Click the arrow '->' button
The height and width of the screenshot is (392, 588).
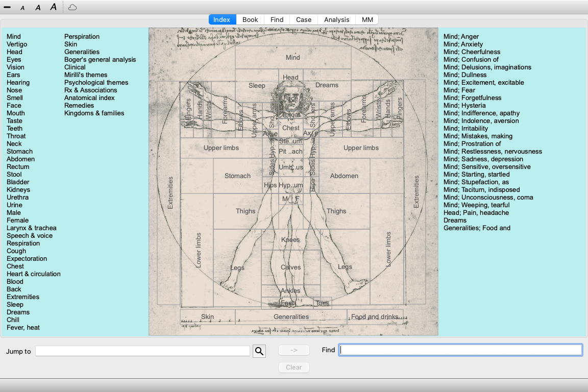point(293,350)
